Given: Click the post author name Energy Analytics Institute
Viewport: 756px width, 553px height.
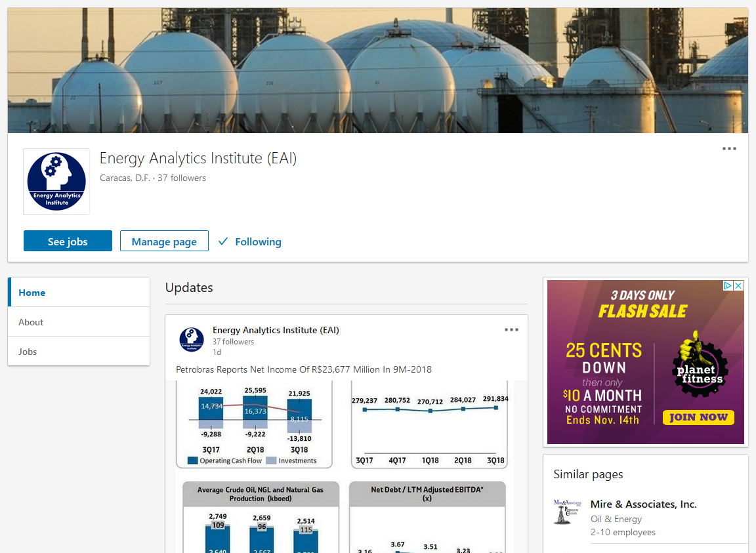Looking at the screenshot, I should coord(276,330).
